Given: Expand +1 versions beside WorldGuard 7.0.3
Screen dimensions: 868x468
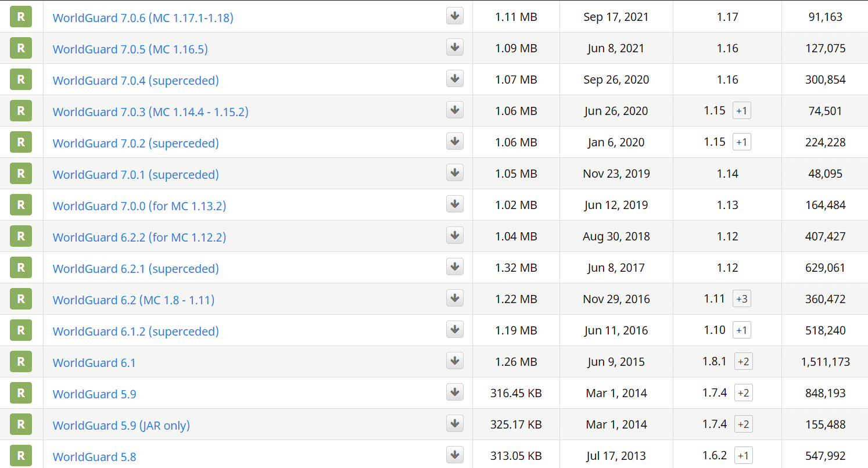Looking at the screenshot, I should pos(741,111).
